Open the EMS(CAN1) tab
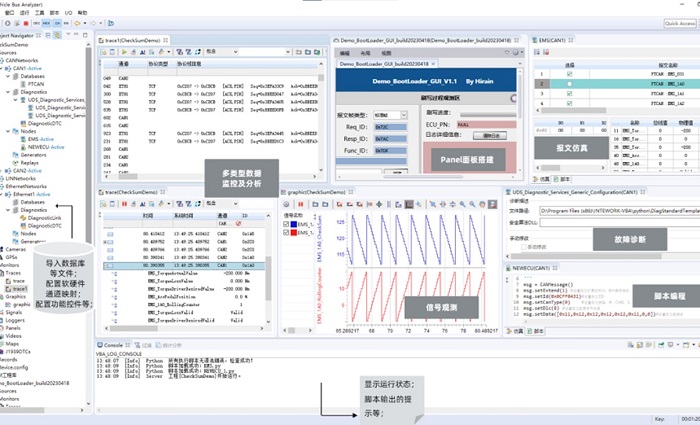The width and height of the screenshot is (700, 425). [x=551, y=38]
